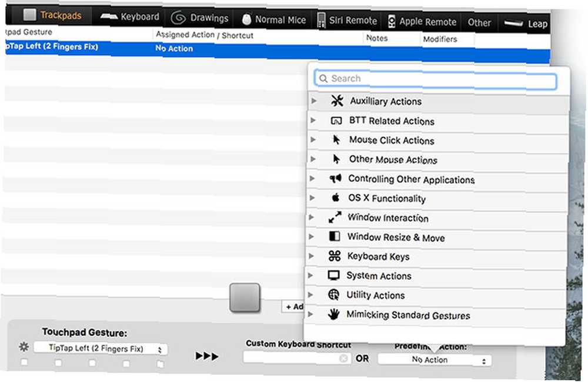This screenshot has width=588, height=382.
Task: Expand the Window Resize & Move category
Action: tap(311, 237)
